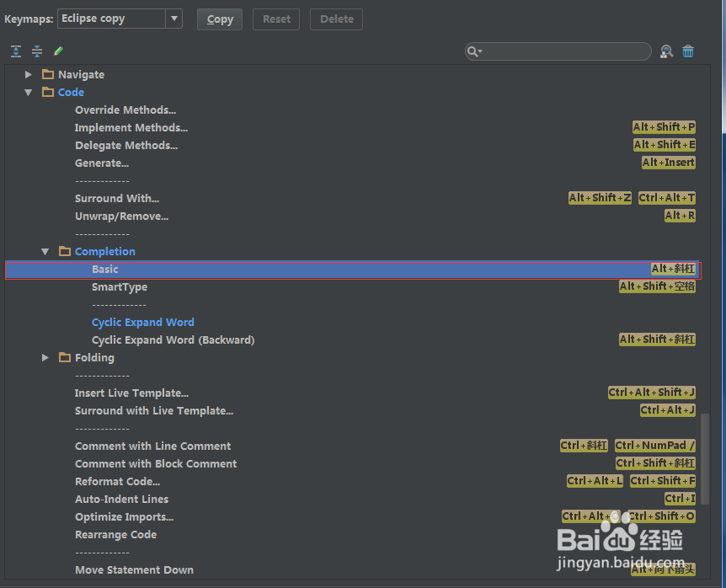The height and width of the screenshot is (588, 726).
Task: Click the Navigate folder label
Action: point(81,74)
